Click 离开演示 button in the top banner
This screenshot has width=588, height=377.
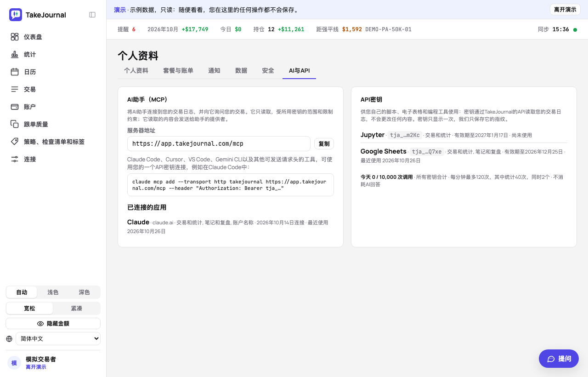coord(565,10)
